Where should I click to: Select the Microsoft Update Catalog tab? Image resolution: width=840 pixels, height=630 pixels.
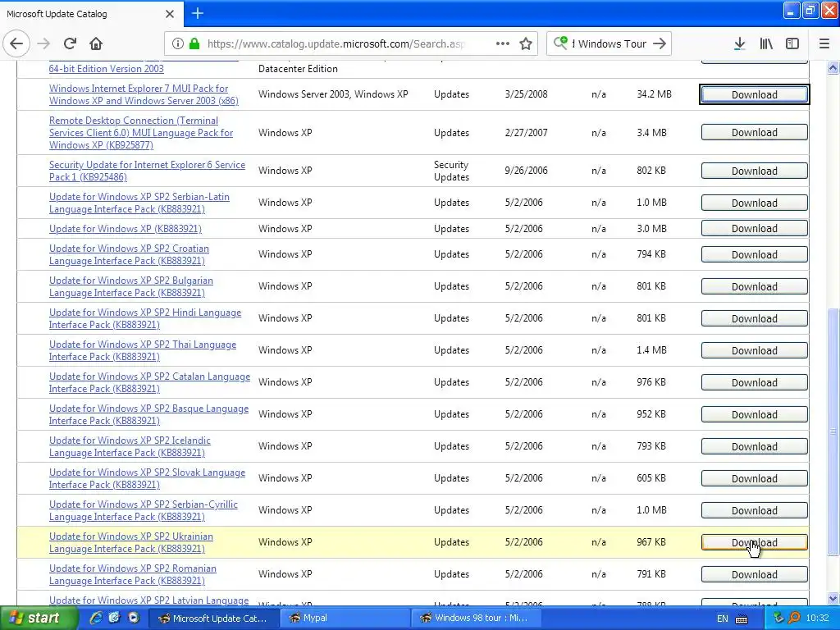(x=91, y=14)
